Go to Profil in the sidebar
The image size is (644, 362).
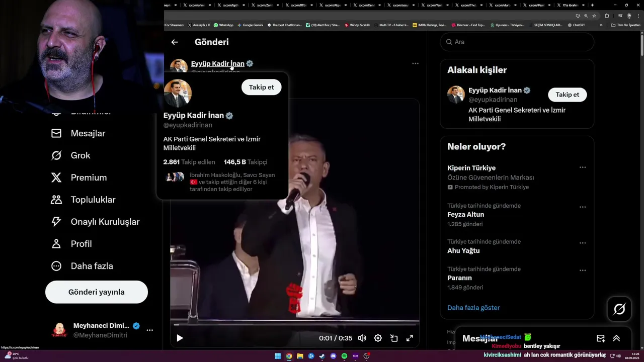pos(71,244)
